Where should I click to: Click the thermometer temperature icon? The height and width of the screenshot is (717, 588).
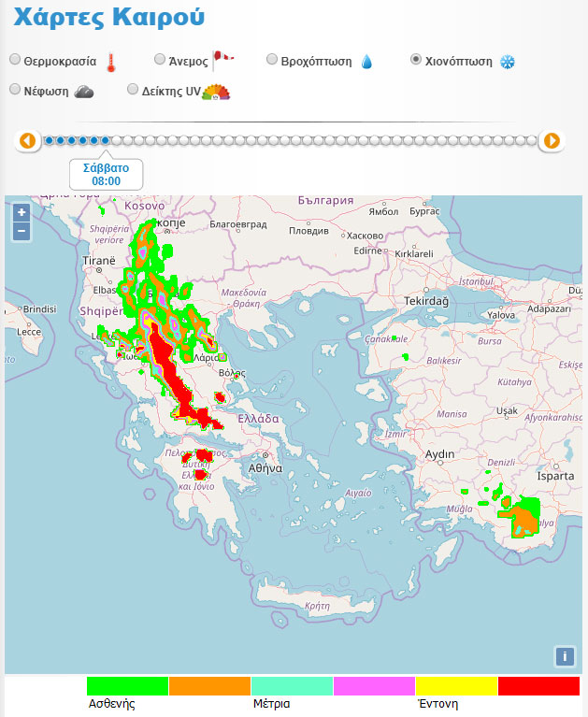(111, 63)
